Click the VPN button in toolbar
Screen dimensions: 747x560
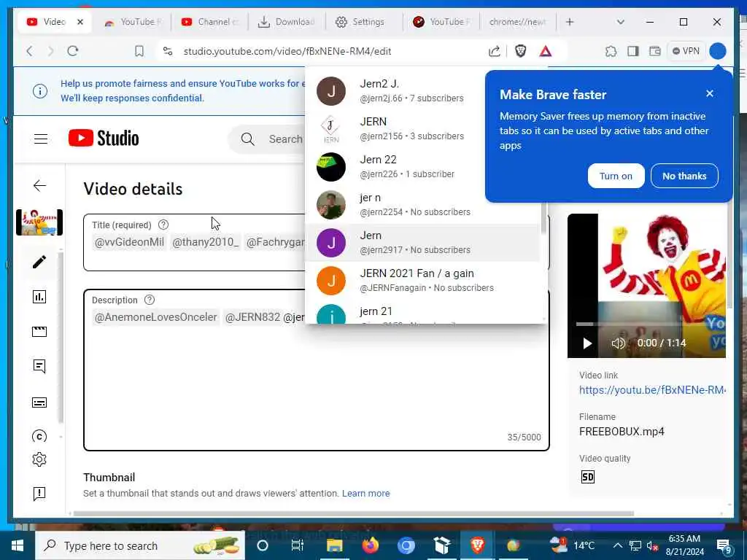(686, 51)
